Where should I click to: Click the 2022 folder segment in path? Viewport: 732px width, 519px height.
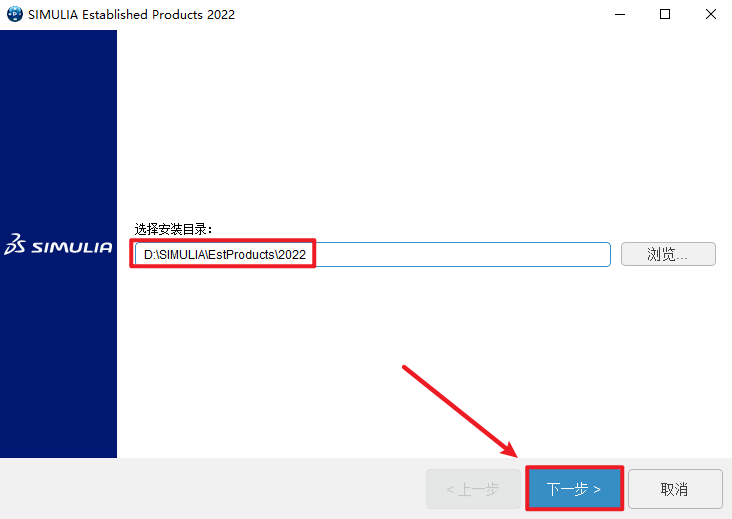point(292,254)
